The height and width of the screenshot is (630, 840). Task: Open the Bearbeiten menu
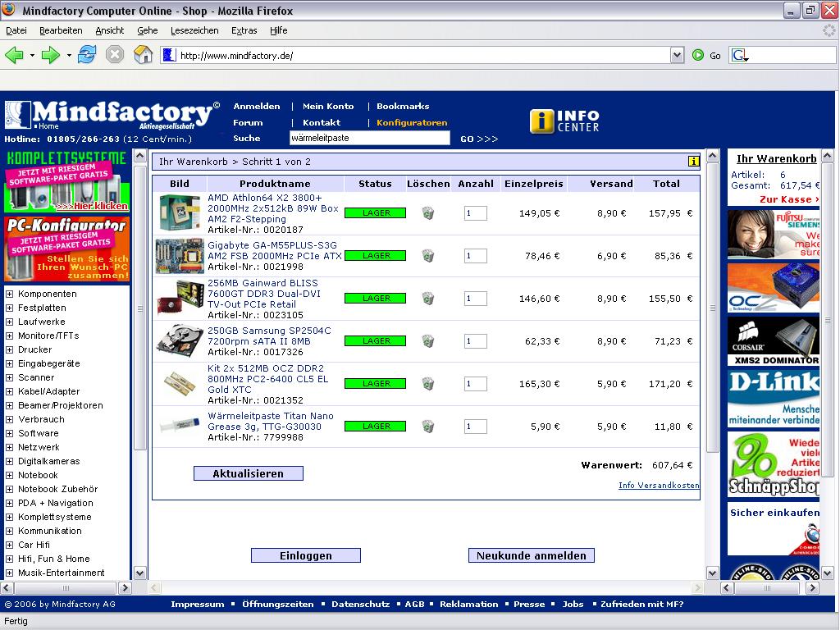(61, 30)
